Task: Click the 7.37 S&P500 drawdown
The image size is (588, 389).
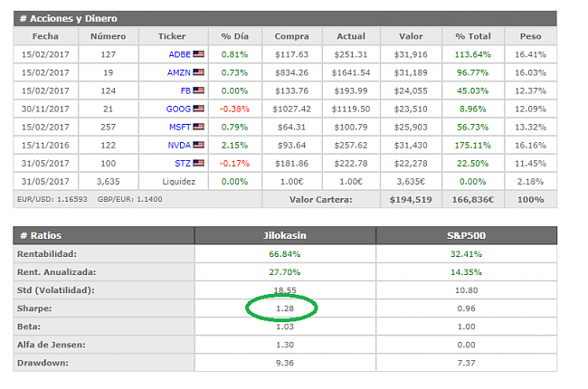Action: pos(466,363)
